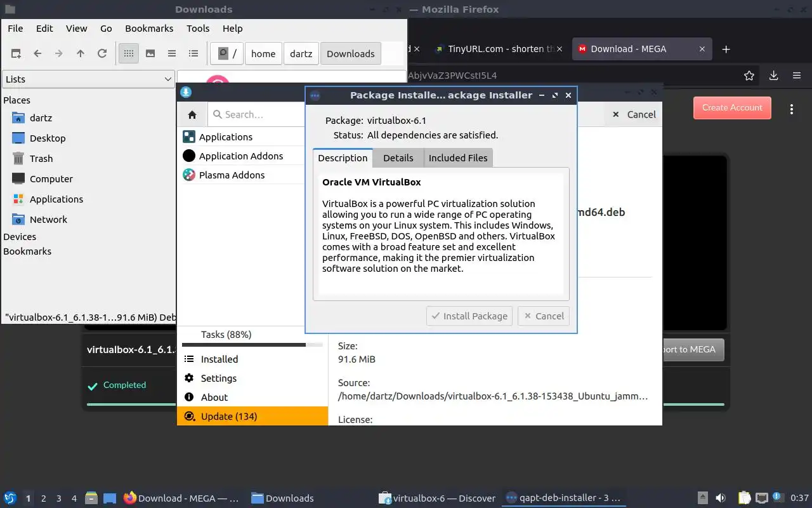Open the Tools menu
Image resolution: width=812 pixels, height=508 pixels.
(198, 29)
